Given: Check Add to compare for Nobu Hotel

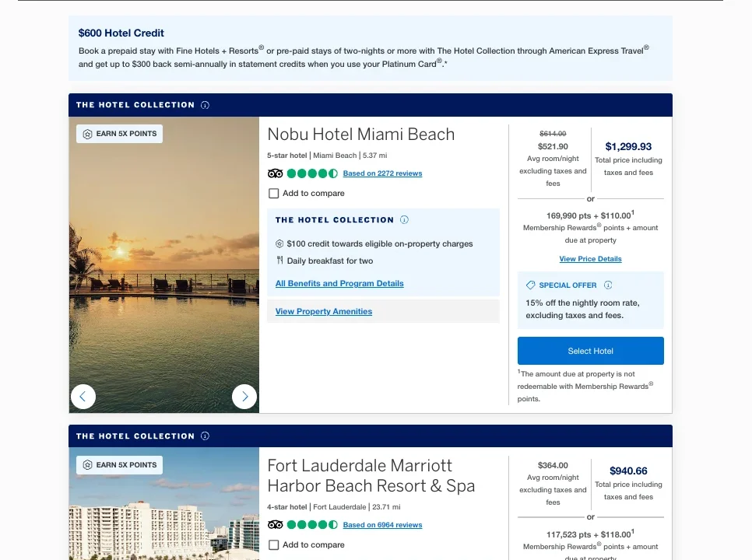Looking at the screenshot, I should coord(273,194).
